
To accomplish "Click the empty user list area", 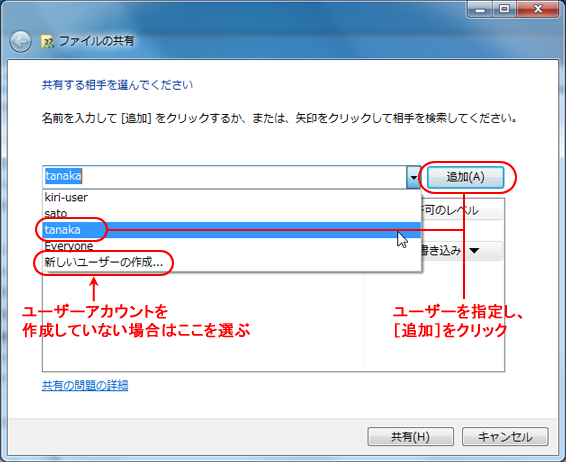I will tap(203, 321).
